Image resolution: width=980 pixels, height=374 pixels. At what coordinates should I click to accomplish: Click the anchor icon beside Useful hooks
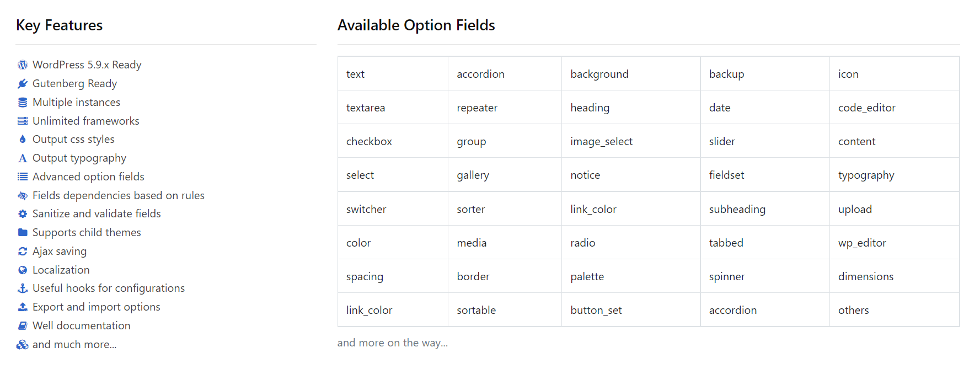click(23, 288)
